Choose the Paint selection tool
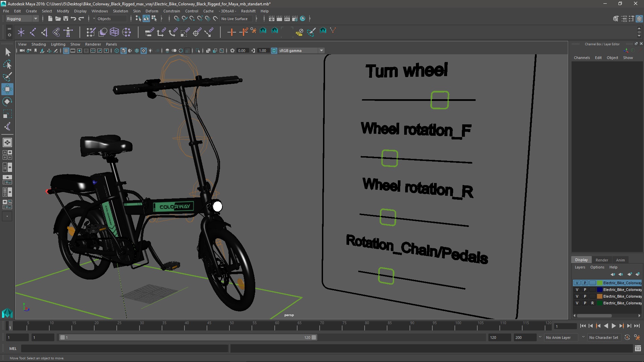 [x=7, y=77]
